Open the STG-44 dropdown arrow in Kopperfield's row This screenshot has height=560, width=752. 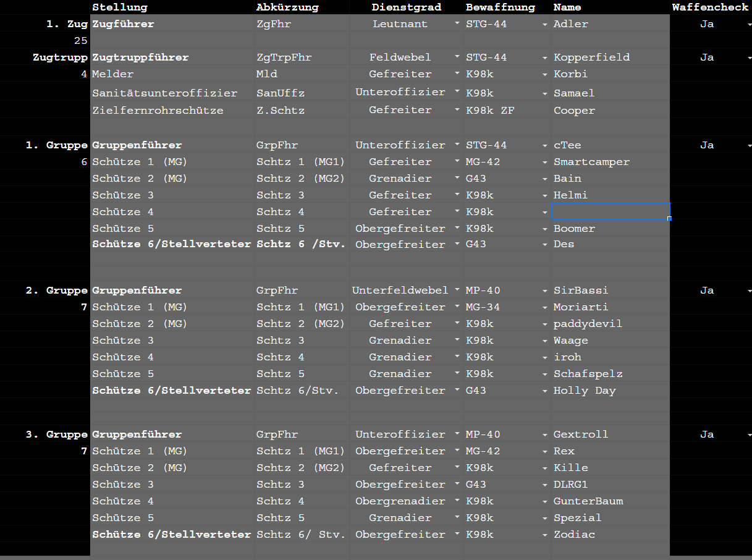click(x=545, y=58)
